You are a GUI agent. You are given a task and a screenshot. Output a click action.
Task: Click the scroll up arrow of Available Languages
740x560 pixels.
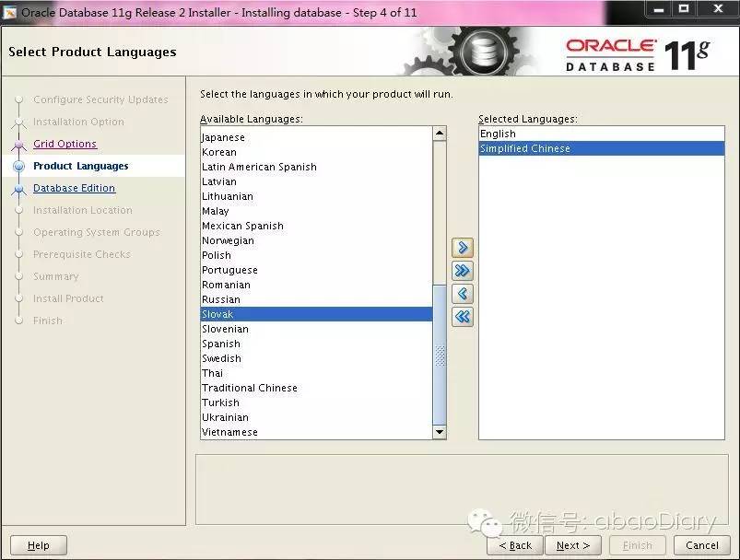(440, 134)
